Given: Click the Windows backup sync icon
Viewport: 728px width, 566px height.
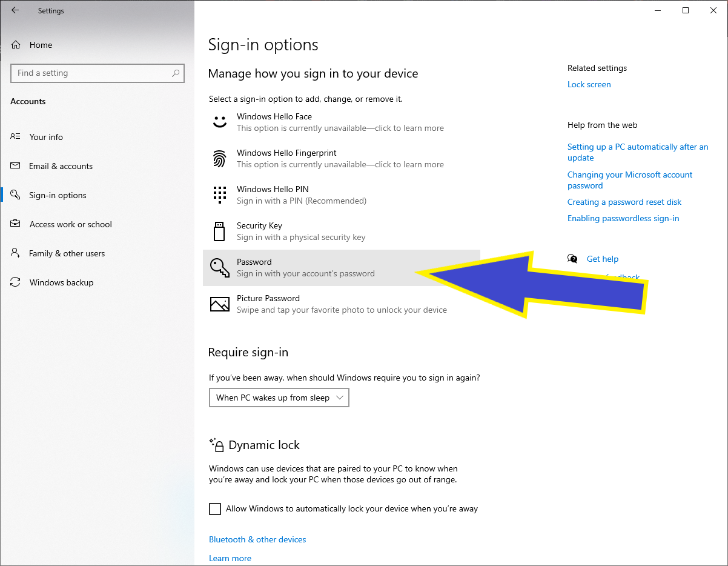Looking at the screenshot, I should click(x=16, y=282).
